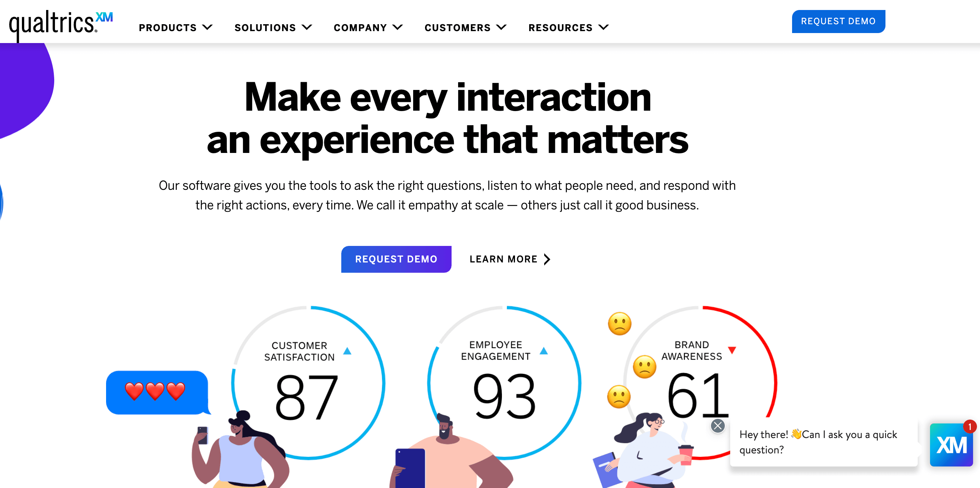
Task: Expand the Products dropdown menu
Action: (176, 28)
